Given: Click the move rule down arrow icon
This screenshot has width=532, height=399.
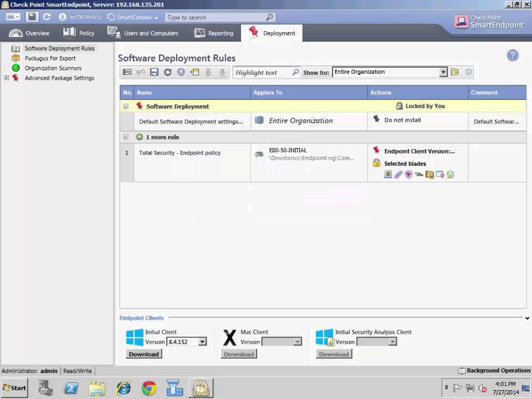Looking at the screenshot, I should (x=222, y=72).
